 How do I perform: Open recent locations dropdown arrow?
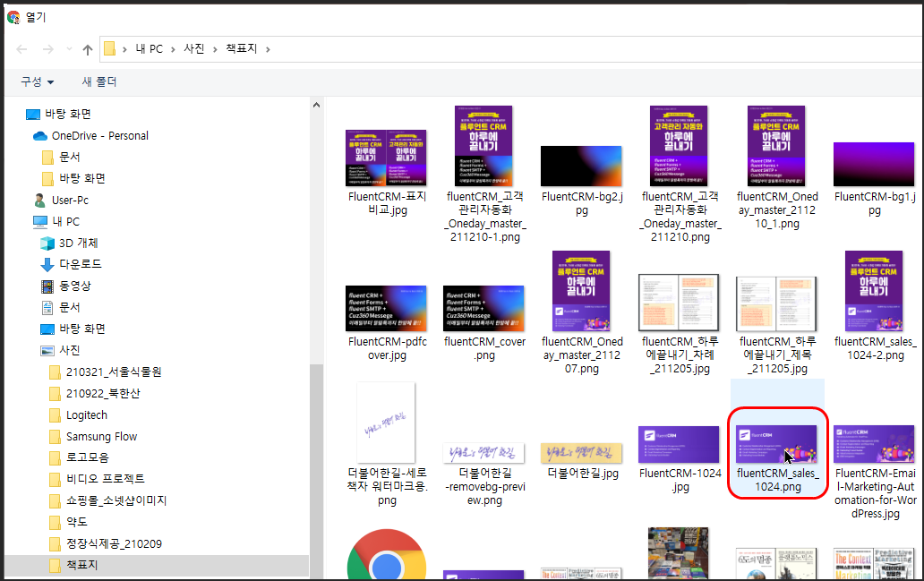(69, 49)
